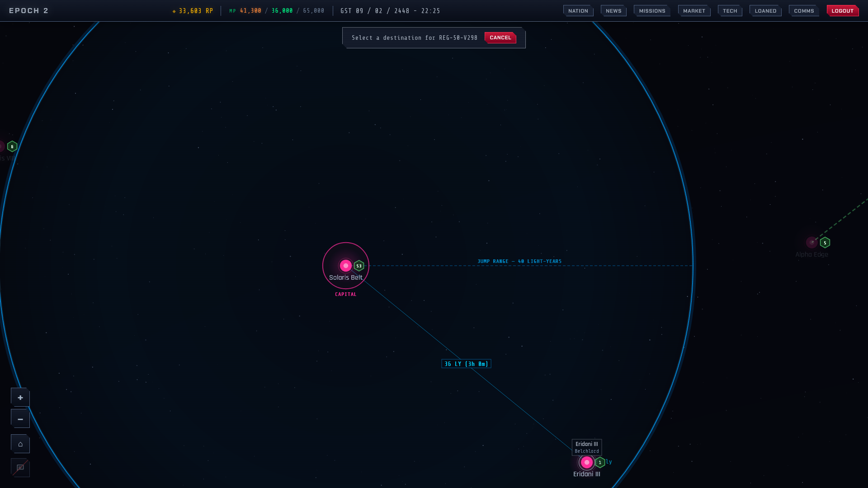Screen dimensions: 868x488
Task: Open the Missions menu
Action: (652, 11)
